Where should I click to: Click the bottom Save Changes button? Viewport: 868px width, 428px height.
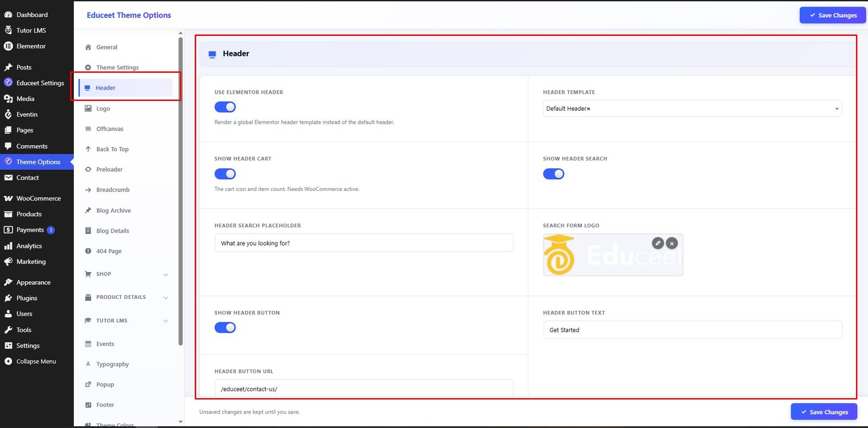[824, 412]
